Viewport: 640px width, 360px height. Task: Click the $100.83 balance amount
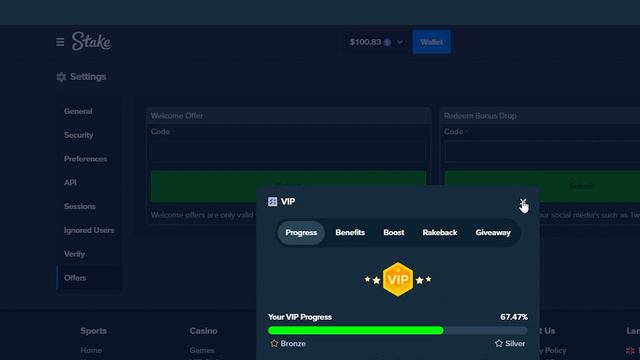pos(365,42)
